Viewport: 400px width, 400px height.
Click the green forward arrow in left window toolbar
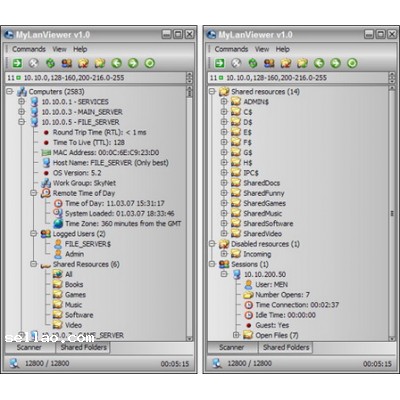(x=133, y=63)
